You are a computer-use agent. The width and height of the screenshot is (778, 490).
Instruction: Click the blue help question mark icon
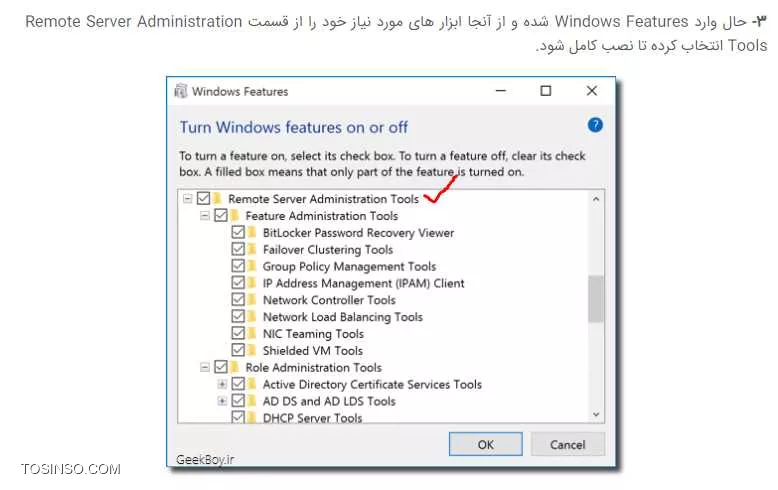click(x=595, y=125)
